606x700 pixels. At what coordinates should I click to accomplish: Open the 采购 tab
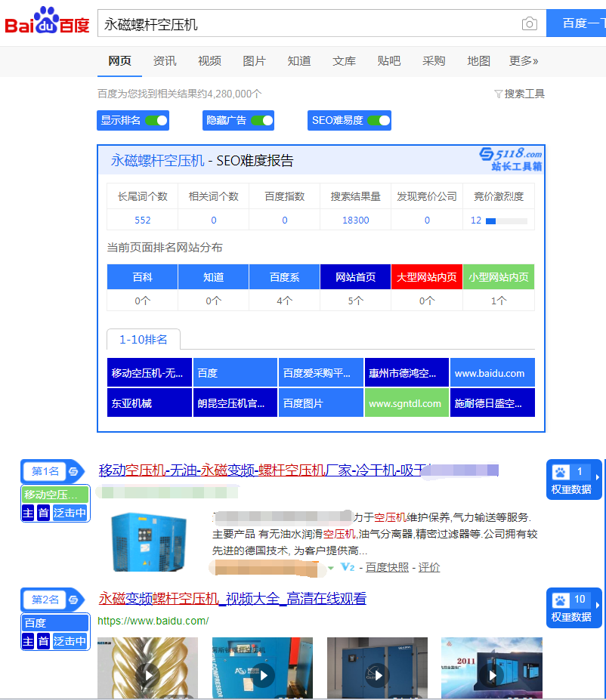coord(434,60)
